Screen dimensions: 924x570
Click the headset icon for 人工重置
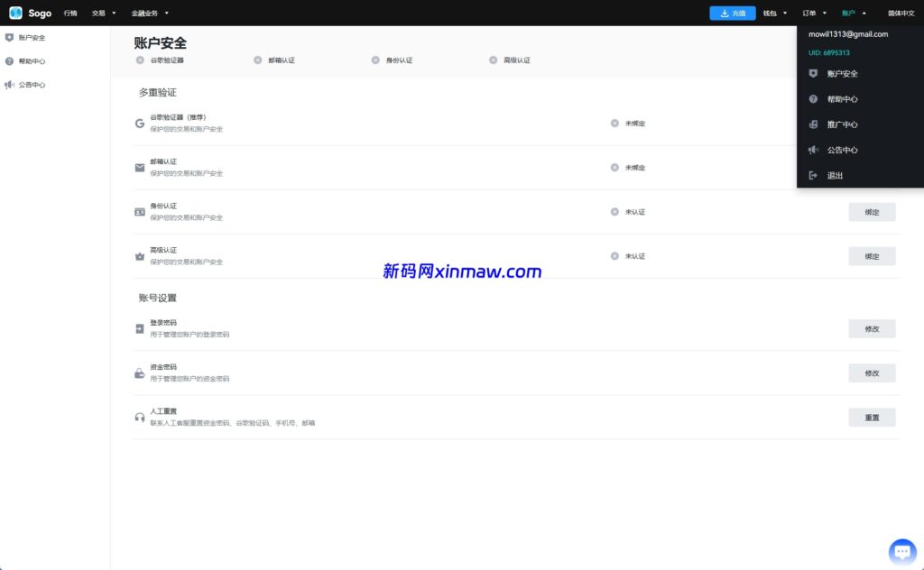(140, 417)
